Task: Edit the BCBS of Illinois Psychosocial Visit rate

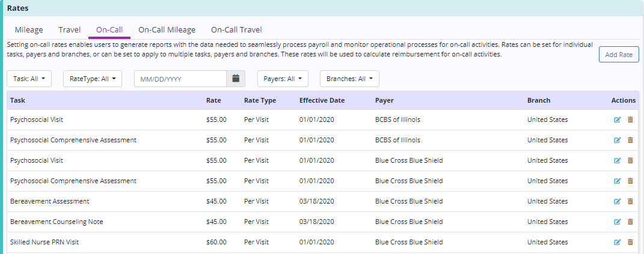Action: point(617,120)
